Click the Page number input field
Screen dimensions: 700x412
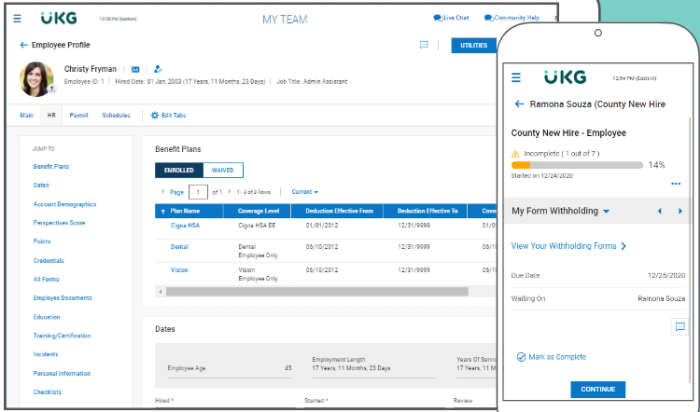click(198, 192)
